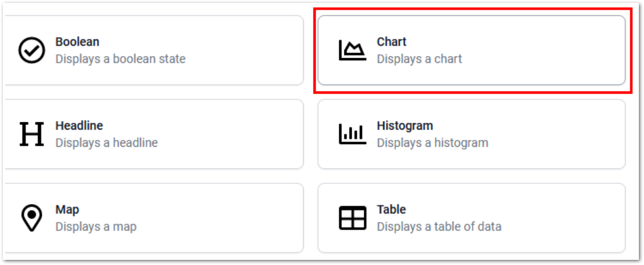
Task: Select the Boolean title text
Action: pos(77,42)
